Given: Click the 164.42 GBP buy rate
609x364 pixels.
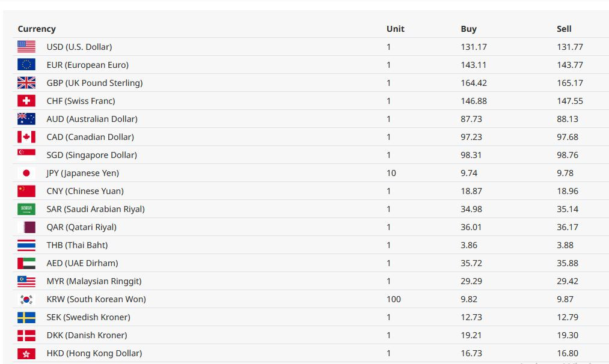Looking at the screenshot, I should pyautogui.click(x=474, y=83).
